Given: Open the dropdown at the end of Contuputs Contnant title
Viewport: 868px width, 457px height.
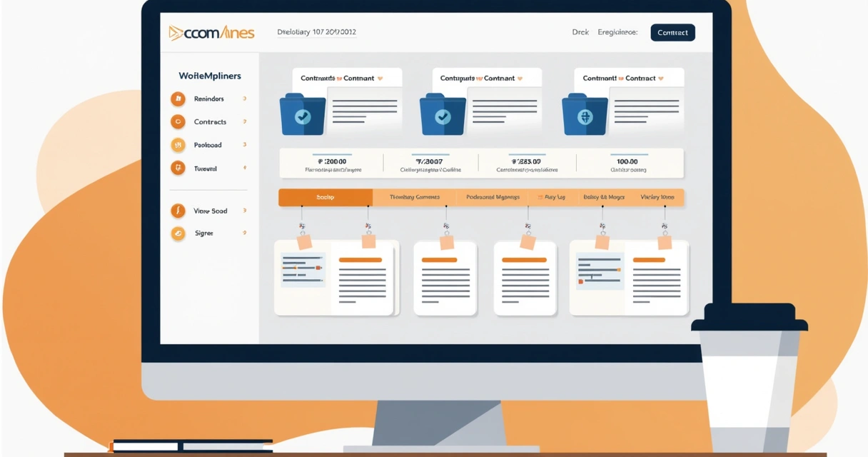Looking at the screenshot, I should point(520,79).
